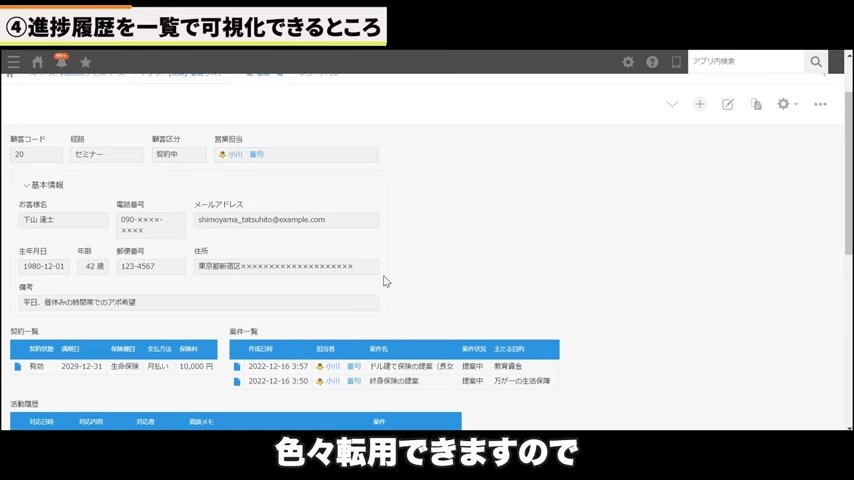Open the help question mark
The width and height of the screenshot is (854, 480).
652,62
